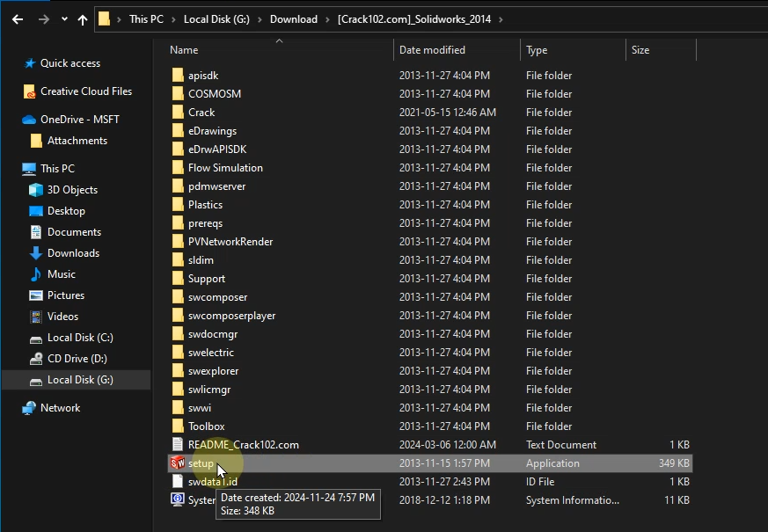Open the recent locations dropdown chevron

pyautogui.click(x=64, y=19)
